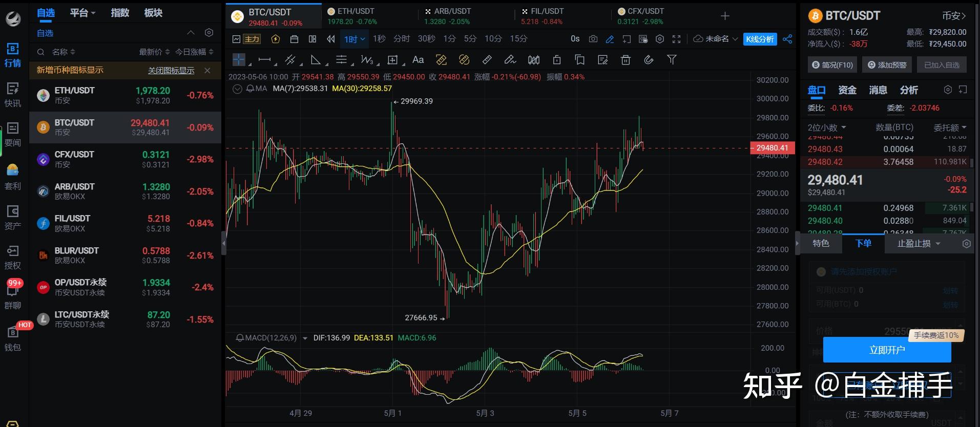Select the BLUR/USDT row in watchlist
Image resolution: width=980 pixels, height=427 pixels.
coord(126,255)
